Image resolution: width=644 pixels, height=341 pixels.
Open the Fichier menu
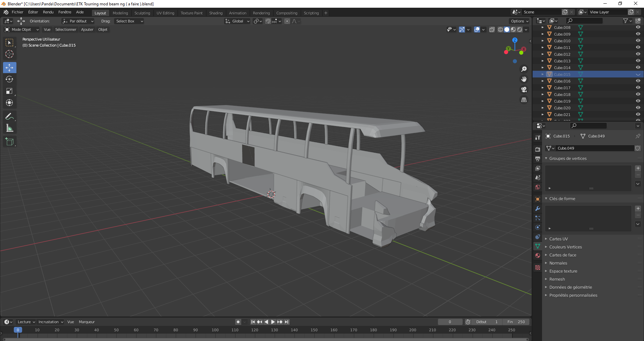point(17,12)
